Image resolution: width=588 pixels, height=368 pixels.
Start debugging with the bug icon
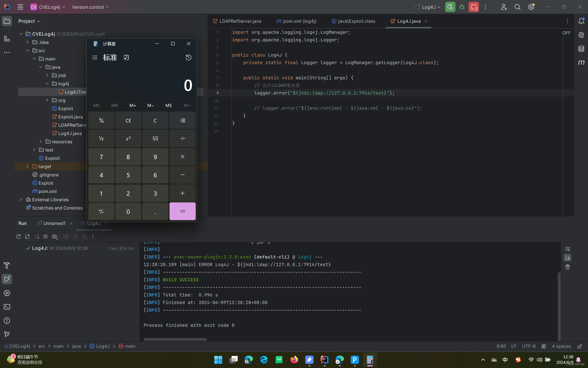(x=462, y=7)
